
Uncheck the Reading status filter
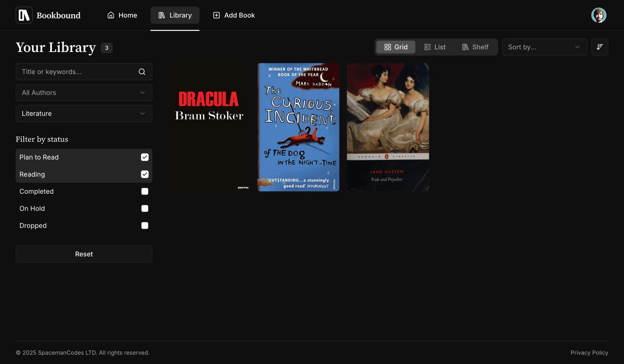pos(145,174)
